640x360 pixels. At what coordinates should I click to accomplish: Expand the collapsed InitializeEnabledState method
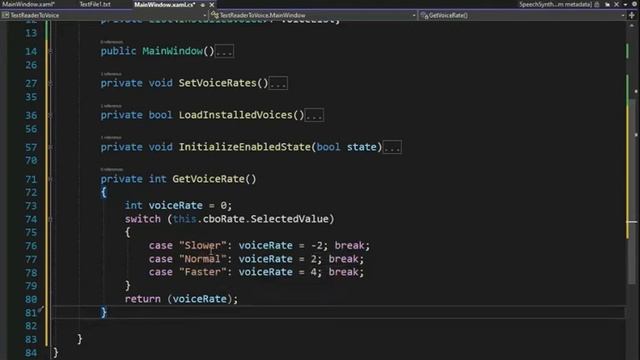click(50, 147)
